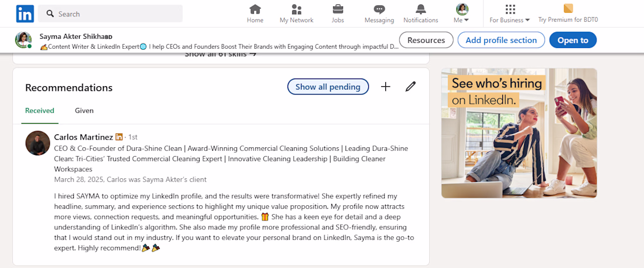Click the plus icon in Recommendations

click(x=385, y=87)
